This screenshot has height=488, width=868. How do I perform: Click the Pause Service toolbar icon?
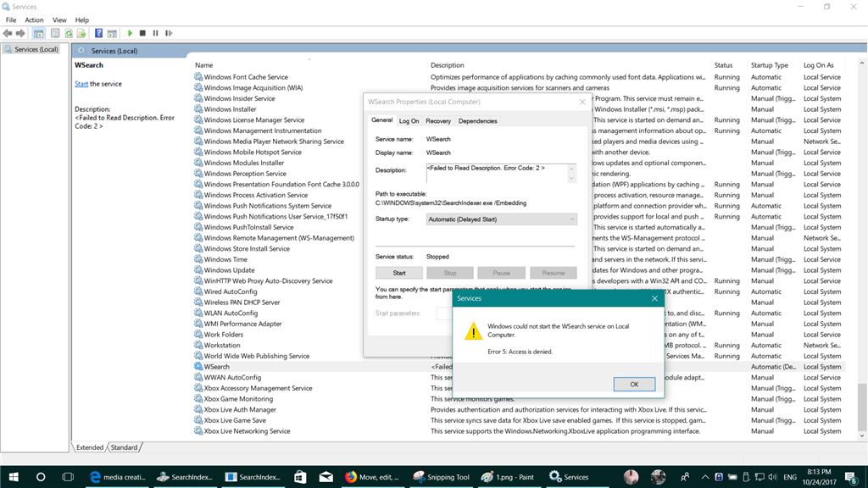156,33
